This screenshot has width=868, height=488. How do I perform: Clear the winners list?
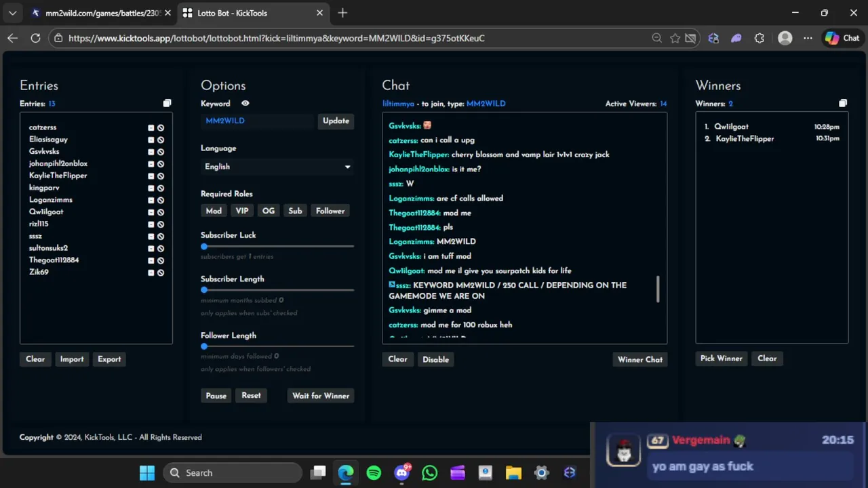(767, 359)
